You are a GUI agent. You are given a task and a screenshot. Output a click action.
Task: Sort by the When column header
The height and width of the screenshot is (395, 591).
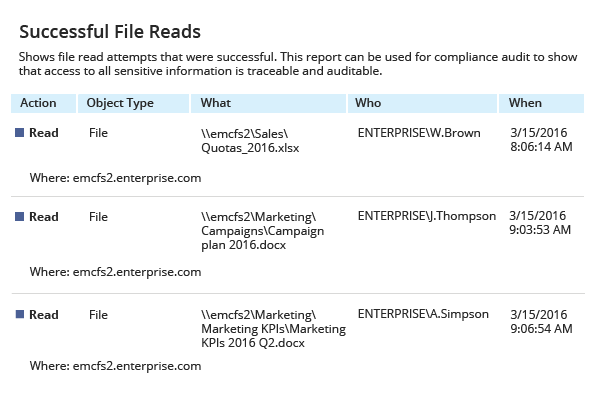(541, 103)
